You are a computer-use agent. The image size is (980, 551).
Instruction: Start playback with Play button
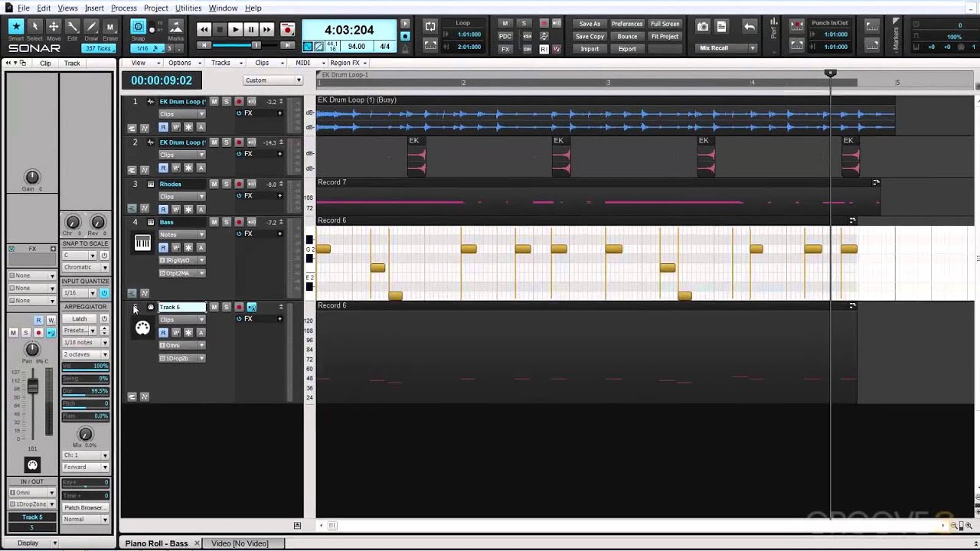pyautogui.click(x=235, y=29)
